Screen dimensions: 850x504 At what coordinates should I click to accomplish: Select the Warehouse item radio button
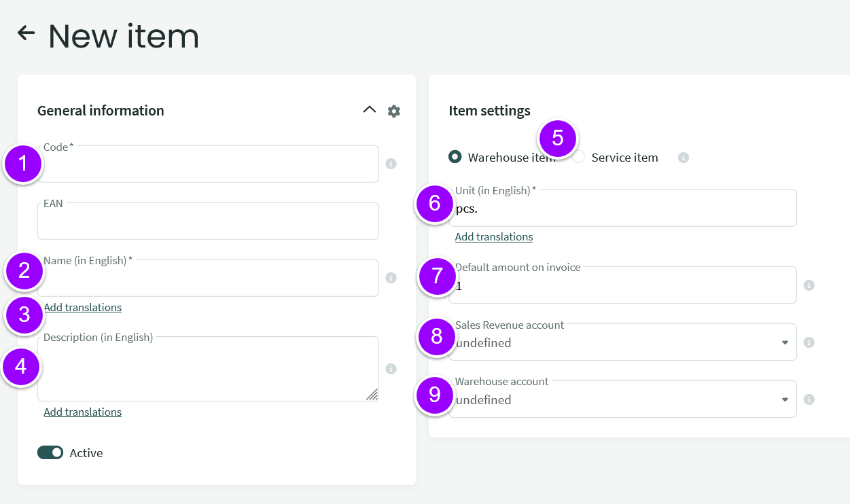point(455,157)
